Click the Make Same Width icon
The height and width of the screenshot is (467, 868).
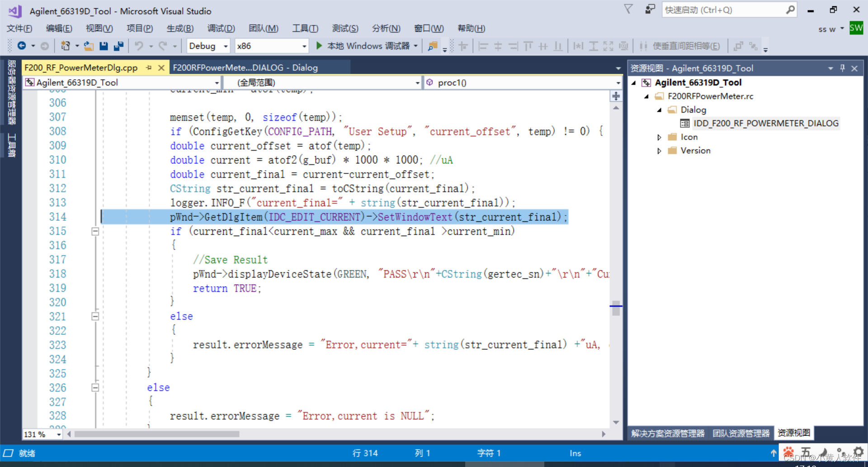[578, 46]
